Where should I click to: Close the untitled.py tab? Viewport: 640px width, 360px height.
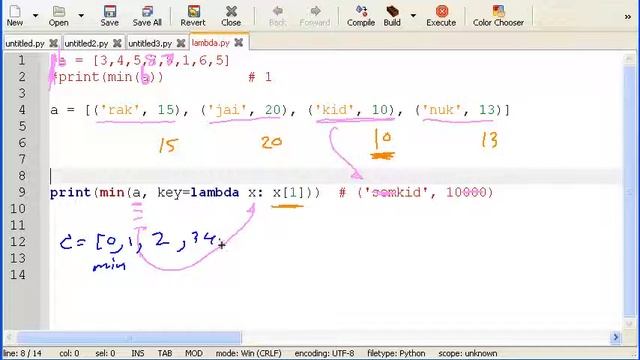pos(53,43)
